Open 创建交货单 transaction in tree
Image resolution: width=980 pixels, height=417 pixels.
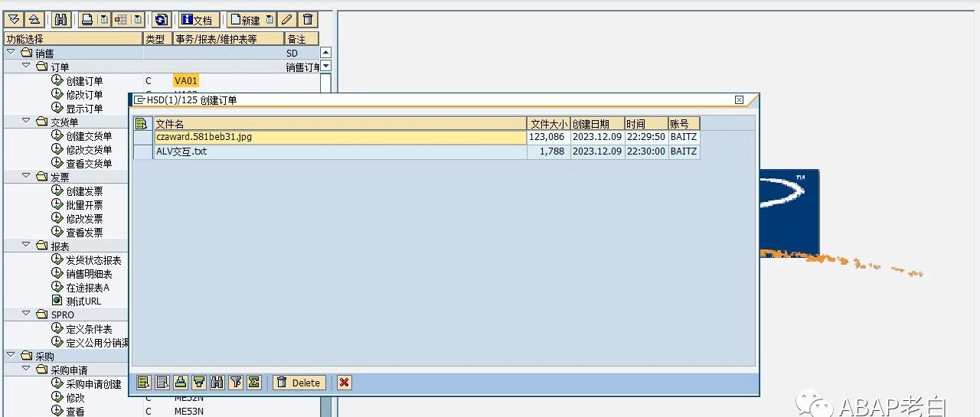[x=89, y=135]
